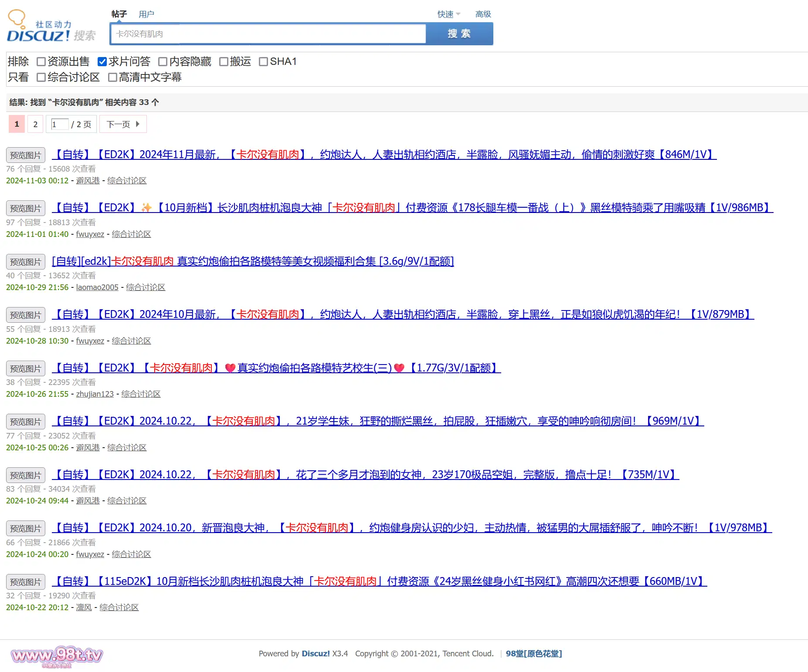Open author 避风港 on the 2024-10-25 post
This screenshot has width=808, height=672.
point(88,448)
